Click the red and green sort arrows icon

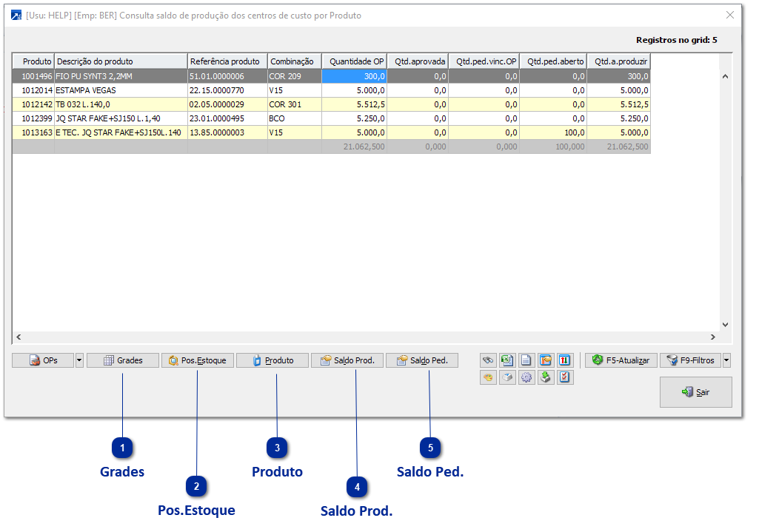[x=564, y=360]
